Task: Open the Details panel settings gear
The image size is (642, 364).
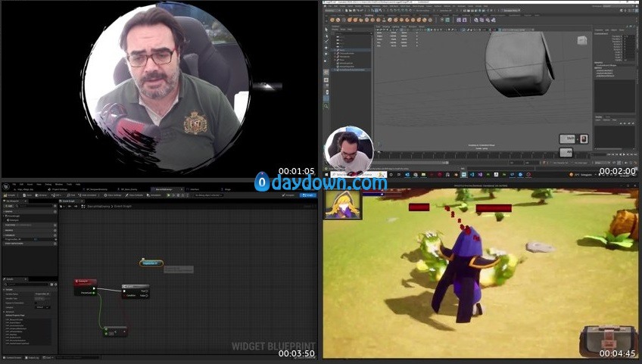Action: click(56, 285)
